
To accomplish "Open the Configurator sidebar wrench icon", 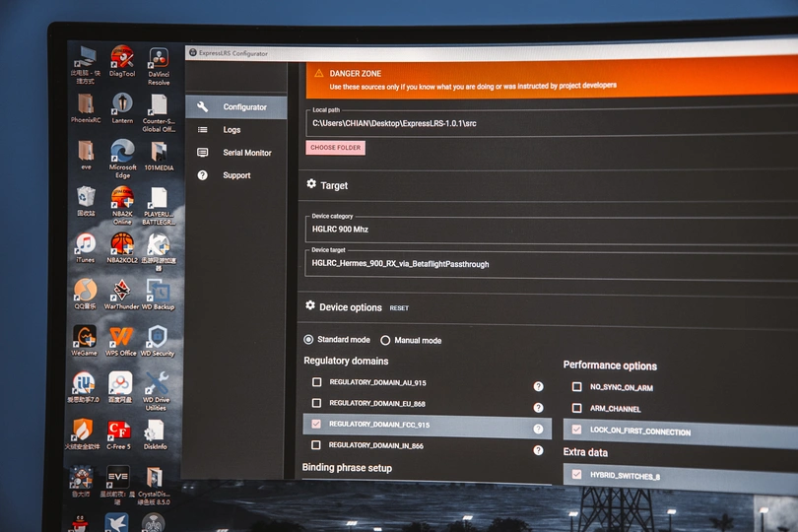I will [203, 107].
